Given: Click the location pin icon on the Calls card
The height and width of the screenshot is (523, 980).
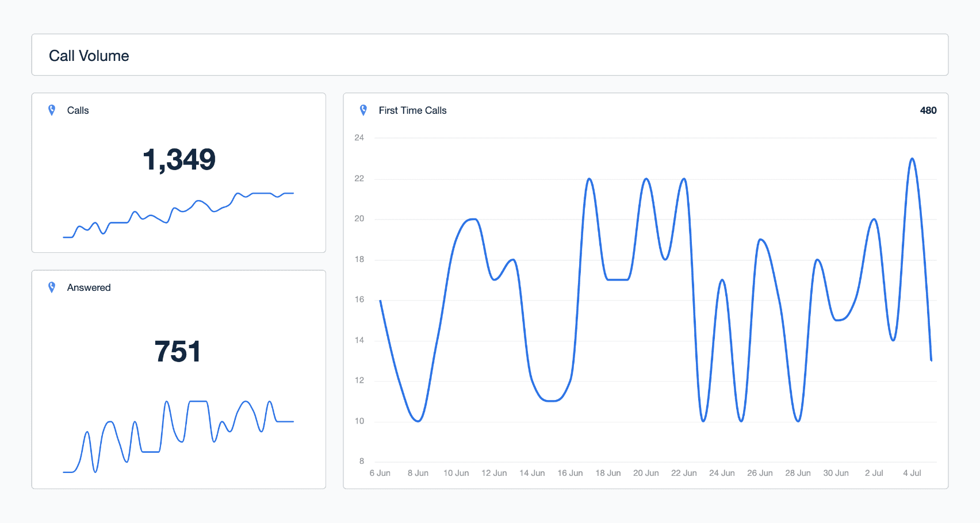Looking at the screenshot, I should click(52, 110).
